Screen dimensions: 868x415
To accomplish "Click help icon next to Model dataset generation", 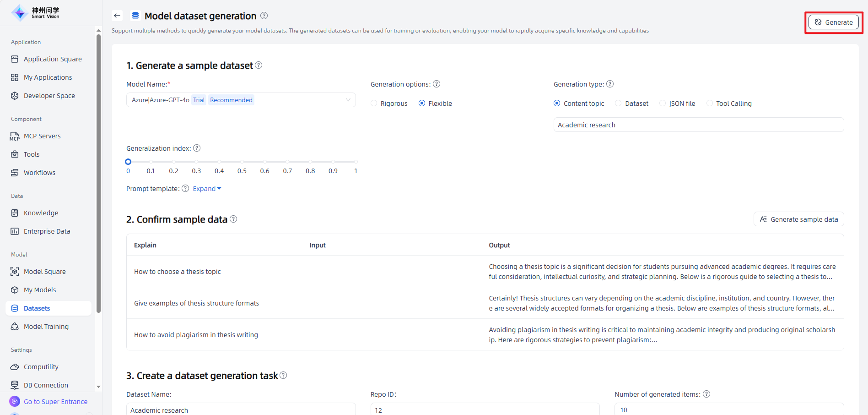I will click(264, 16).
